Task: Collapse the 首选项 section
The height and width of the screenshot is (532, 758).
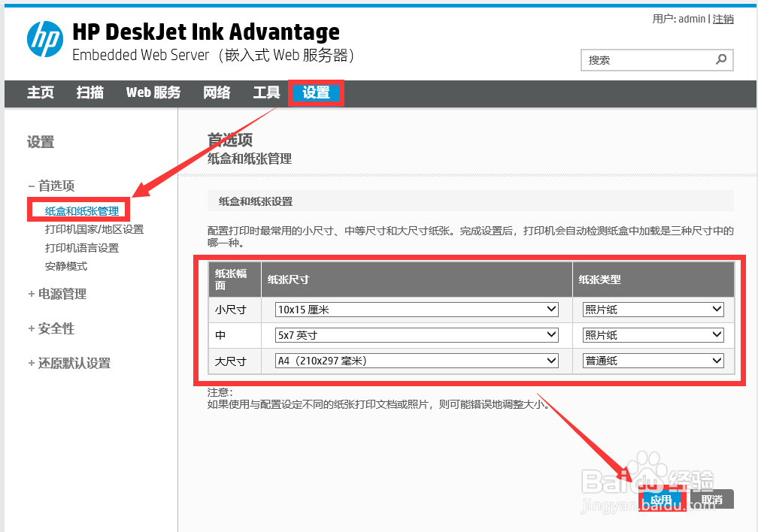Action: pos(51,186)
